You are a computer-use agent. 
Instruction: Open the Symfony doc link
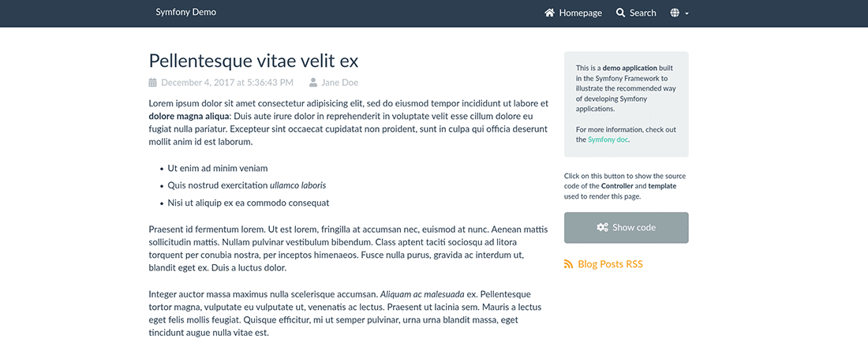608,140
